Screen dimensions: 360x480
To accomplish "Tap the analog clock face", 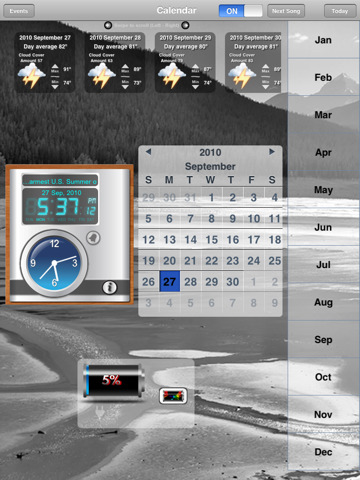I will [54, 263].
